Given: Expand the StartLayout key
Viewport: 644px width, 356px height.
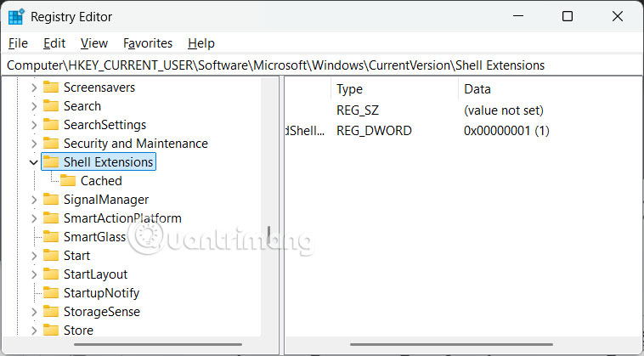Looking at the screenshot, I should coord(34,274).
